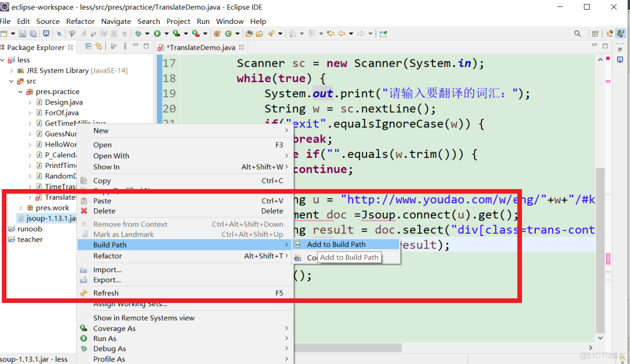Maximize the Package Explorer panel

point(146,46)
